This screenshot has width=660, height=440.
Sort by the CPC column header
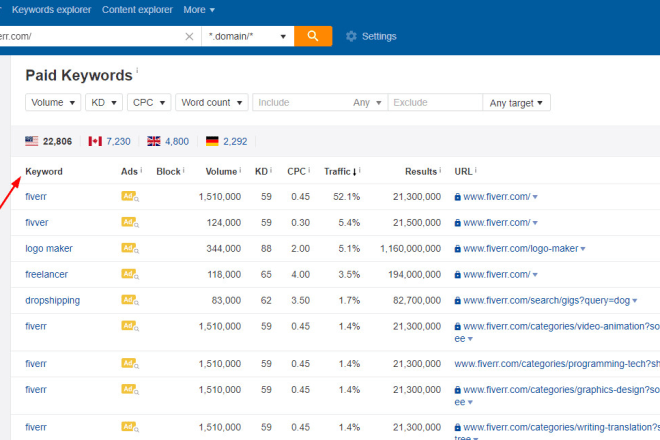tap(296, 172)
